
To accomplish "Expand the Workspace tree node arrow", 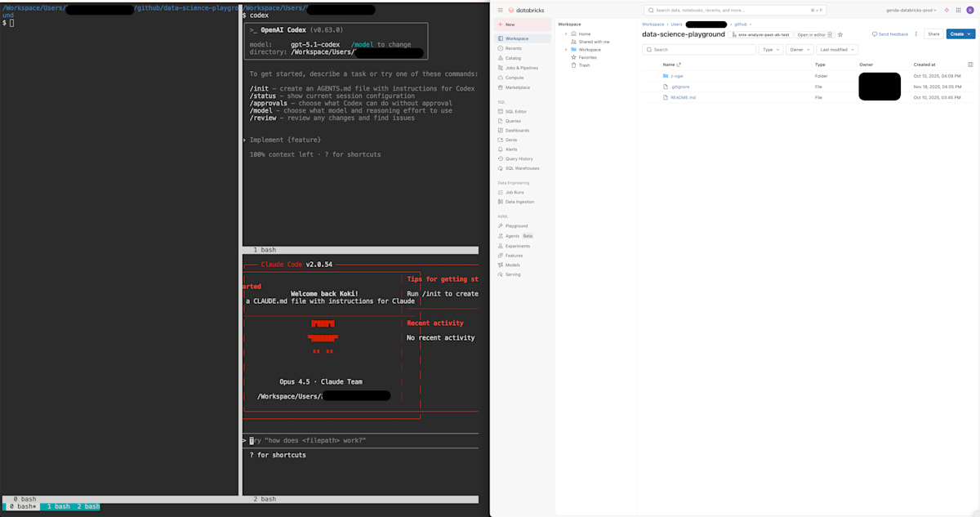I will point(565,50).
